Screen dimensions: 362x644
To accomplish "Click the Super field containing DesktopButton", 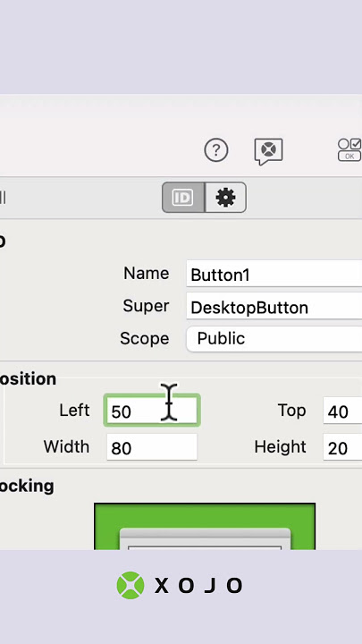I will (x=274, y=307).
